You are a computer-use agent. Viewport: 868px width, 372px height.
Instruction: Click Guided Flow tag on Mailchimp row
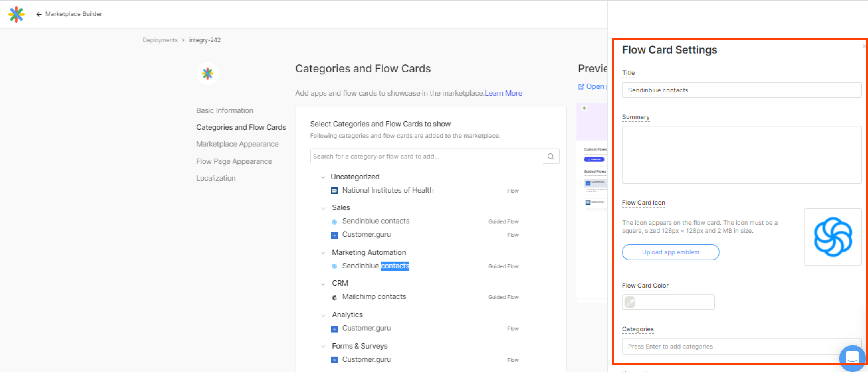(504, 297)
